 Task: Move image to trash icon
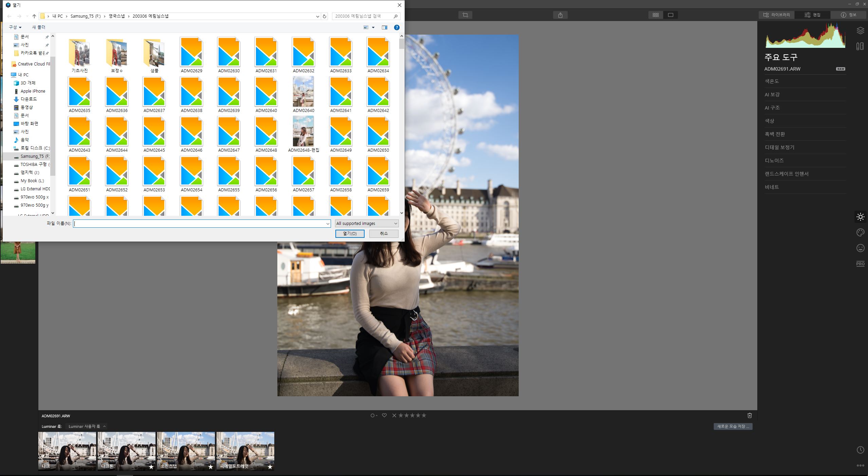[750, 415]
